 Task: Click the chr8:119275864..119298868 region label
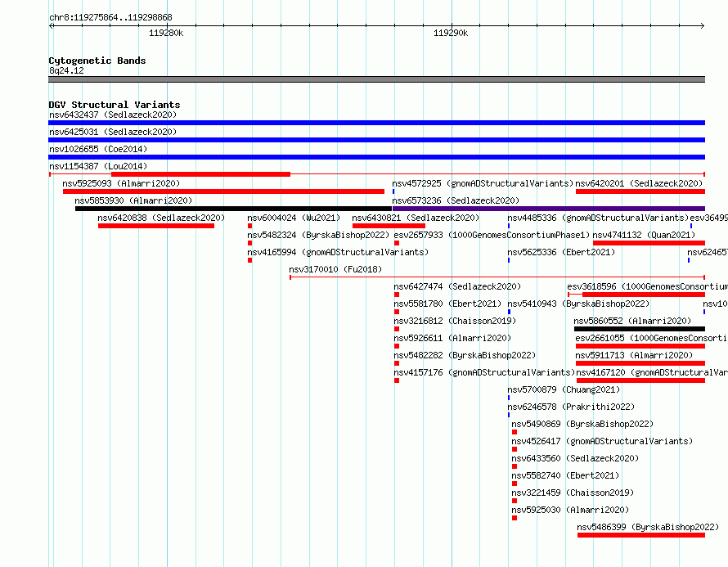110,17
